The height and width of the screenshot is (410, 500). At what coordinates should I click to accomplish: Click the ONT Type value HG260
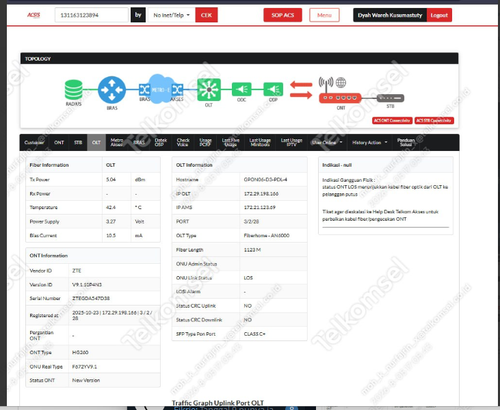point(80,352)
